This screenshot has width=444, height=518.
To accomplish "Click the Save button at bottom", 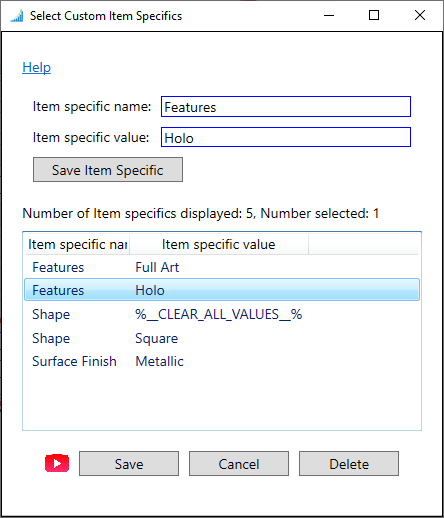I will (x=129, y=464).
